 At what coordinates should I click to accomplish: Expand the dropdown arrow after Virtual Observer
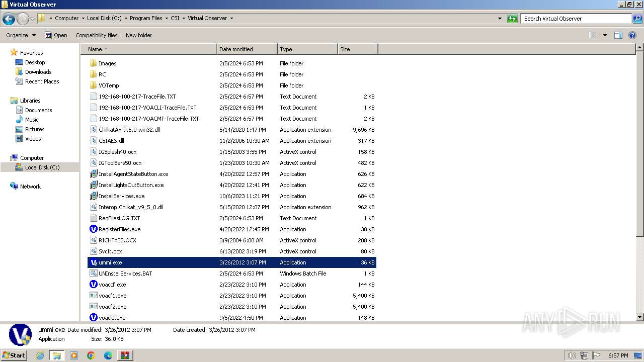click(231, 19)
